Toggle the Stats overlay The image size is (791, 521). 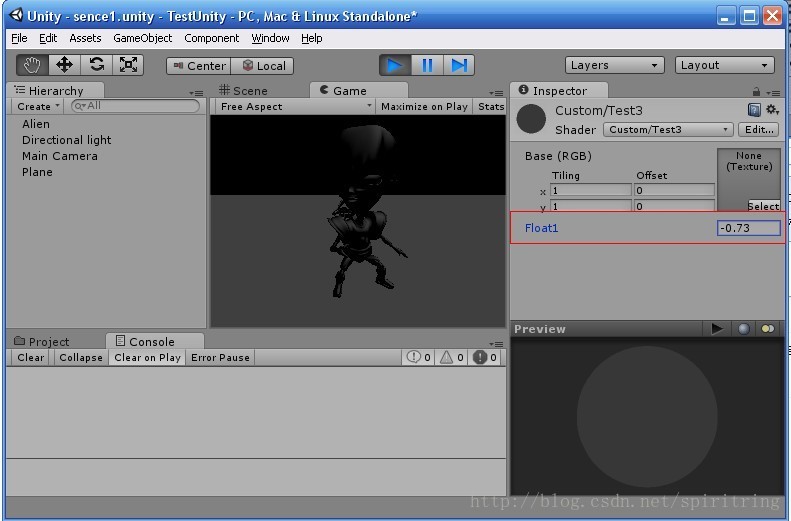[x=490, y=106]
